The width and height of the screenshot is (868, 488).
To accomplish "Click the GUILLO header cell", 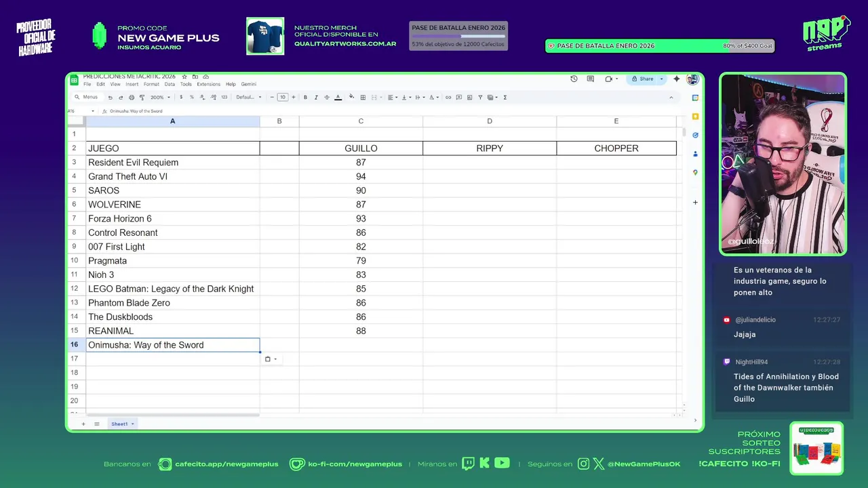I will click(x=361, y=148).
